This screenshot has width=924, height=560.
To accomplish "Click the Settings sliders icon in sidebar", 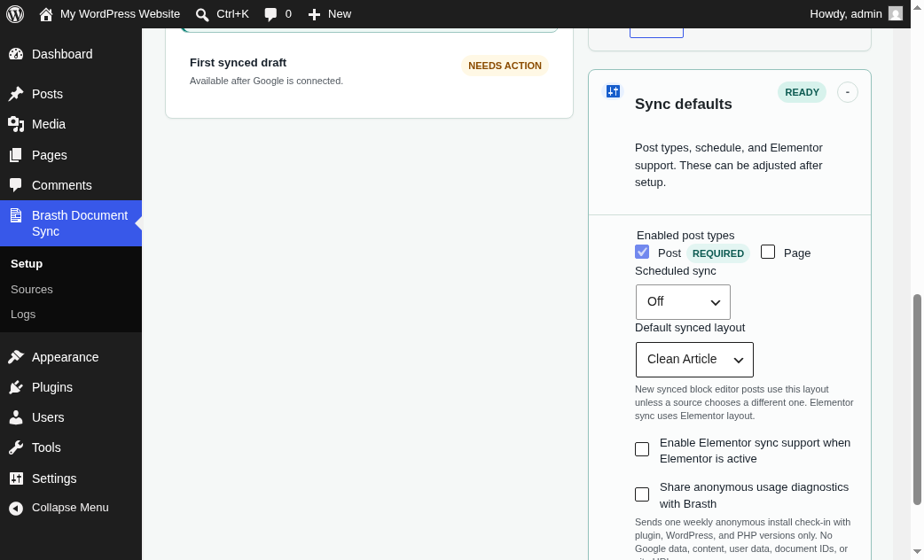I will tap(16, 478).
